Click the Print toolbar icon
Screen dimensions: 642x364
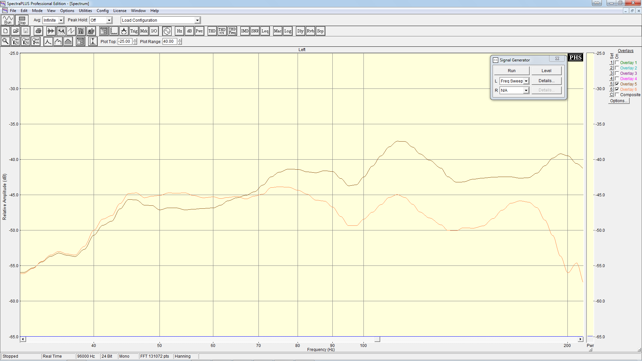tap(38, 31)
